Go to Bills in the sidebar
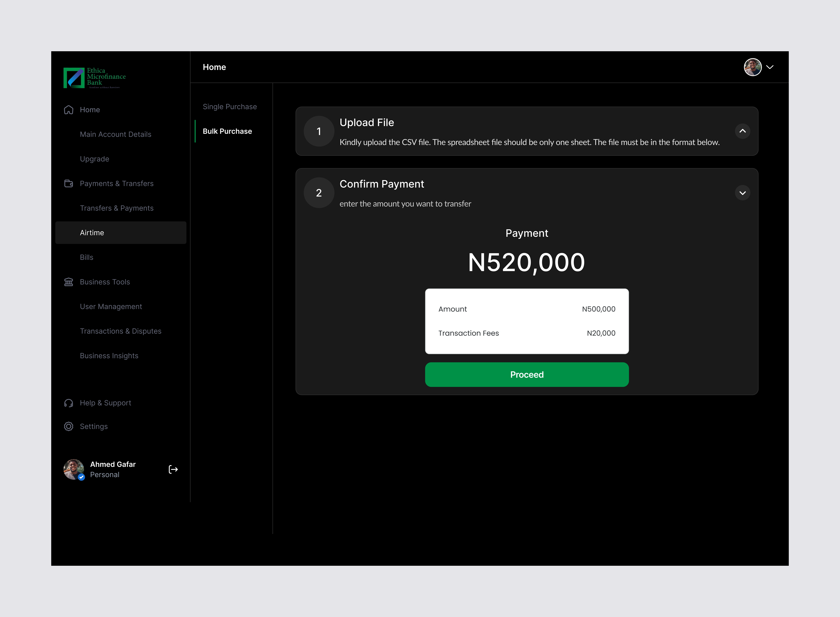Image resolution: width=840 pixels, height=617 pixels. click(x=87, y=257)
